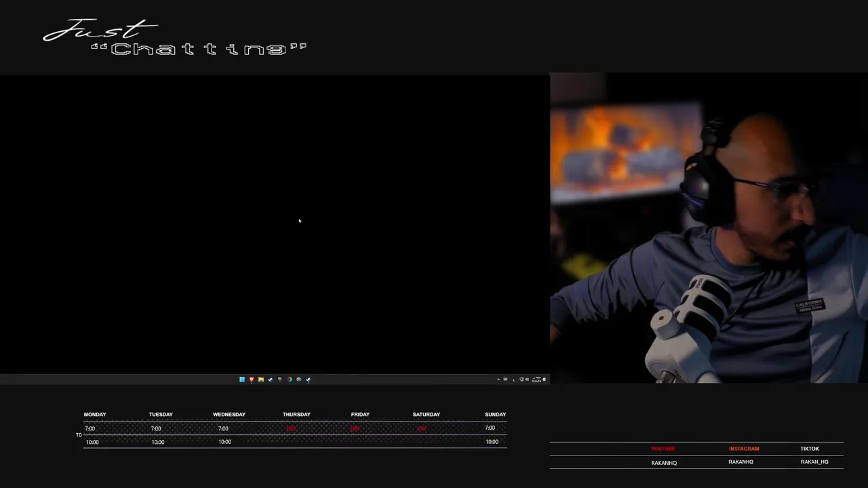Click the streamer webcam feed
The height and width of the screenshot is (488, 868).
pyautogui.click(x=709, y=228)
